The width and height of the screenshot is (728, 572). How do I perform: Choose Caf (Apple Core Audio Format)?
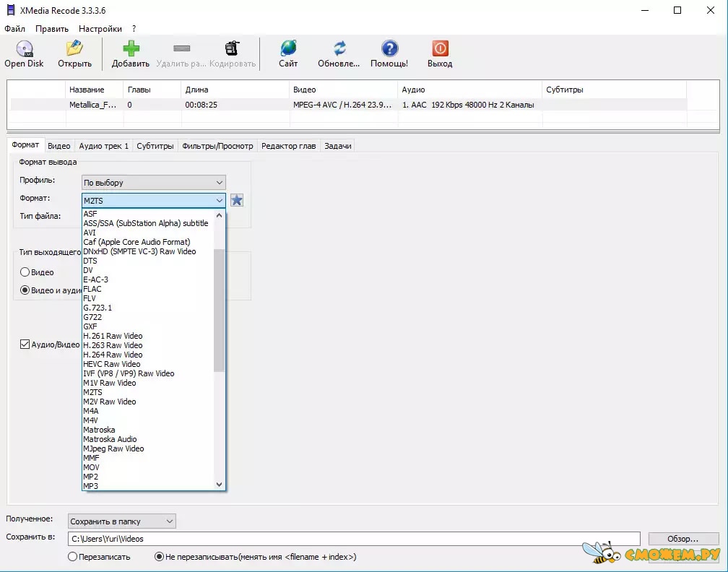148,242
